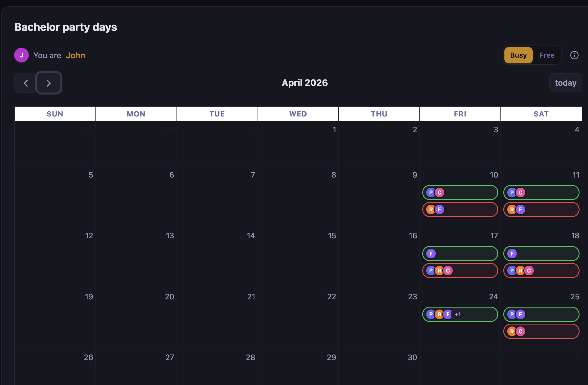Viewport: 588px width, 385px height.
Task: Click the C avatar in April 10's green pill
Action: point(439,192)
